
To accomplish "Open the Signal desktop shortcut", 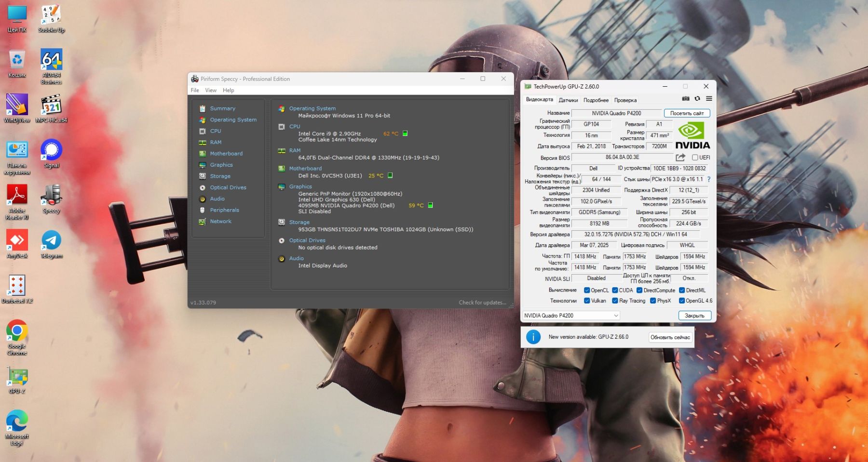I will [x=52, y=153].
